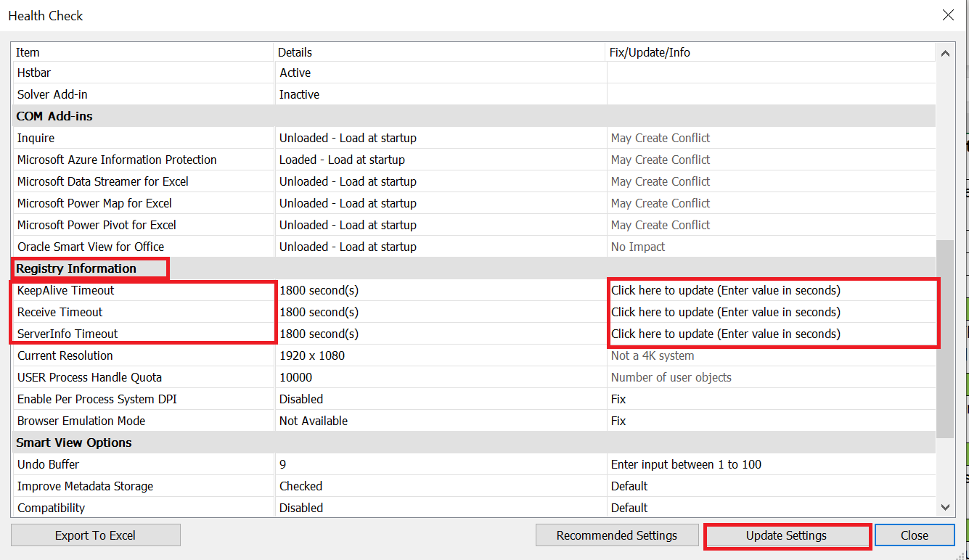Viewport: 969px width, 560px height.
Task: Select Default for Improve Metadata Storage
Action: click(x=629, y=486)
